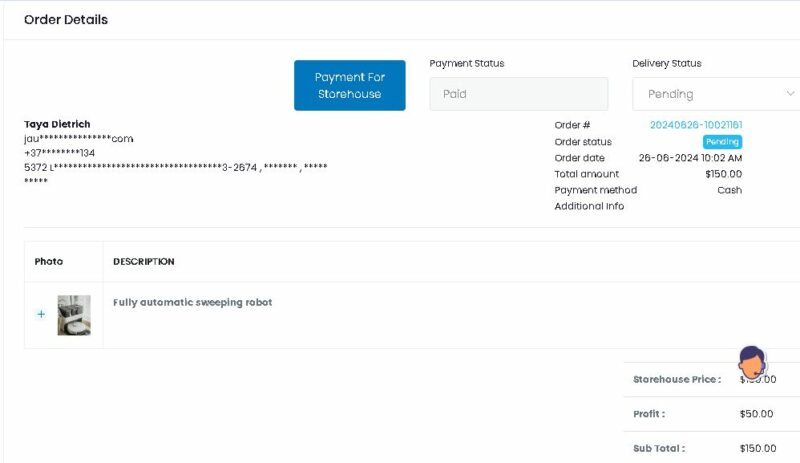Click the Sub Total $150.00 amount
The width and height of the screenshot is (800, 463).
click(757, 449)
